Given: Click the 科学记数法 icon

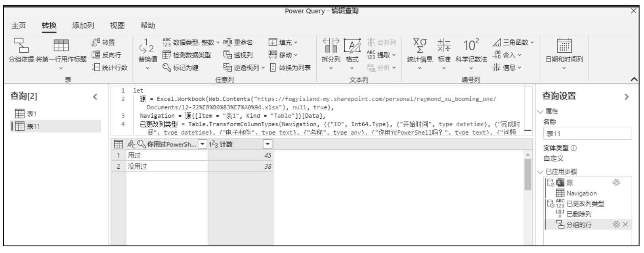Looking at the screenshot, I should click(x=471, y=45).
